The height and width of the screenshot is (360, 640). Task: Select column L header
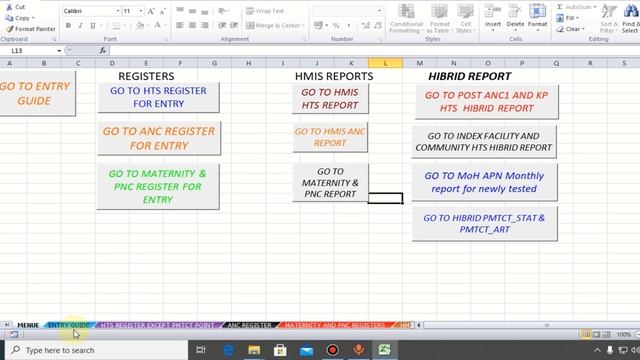pyautogui.click(x=385, y=63)
